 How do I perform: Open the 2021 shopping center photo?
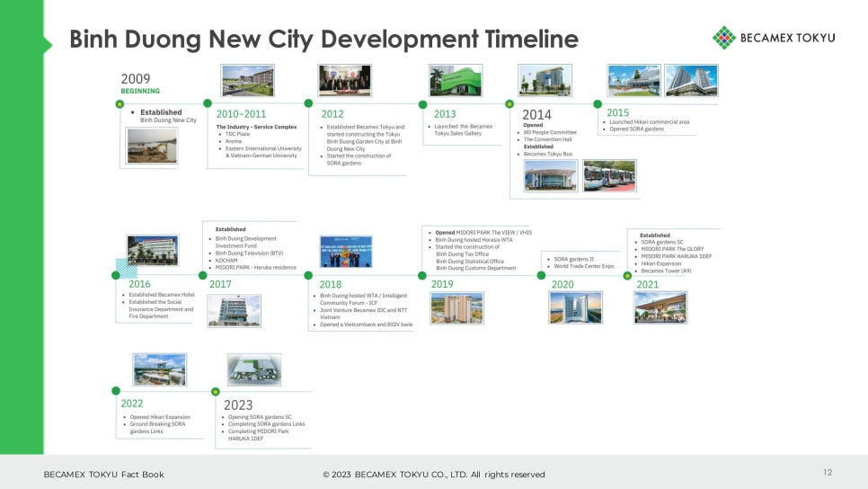pyautogui.click(x=660, y=307)
